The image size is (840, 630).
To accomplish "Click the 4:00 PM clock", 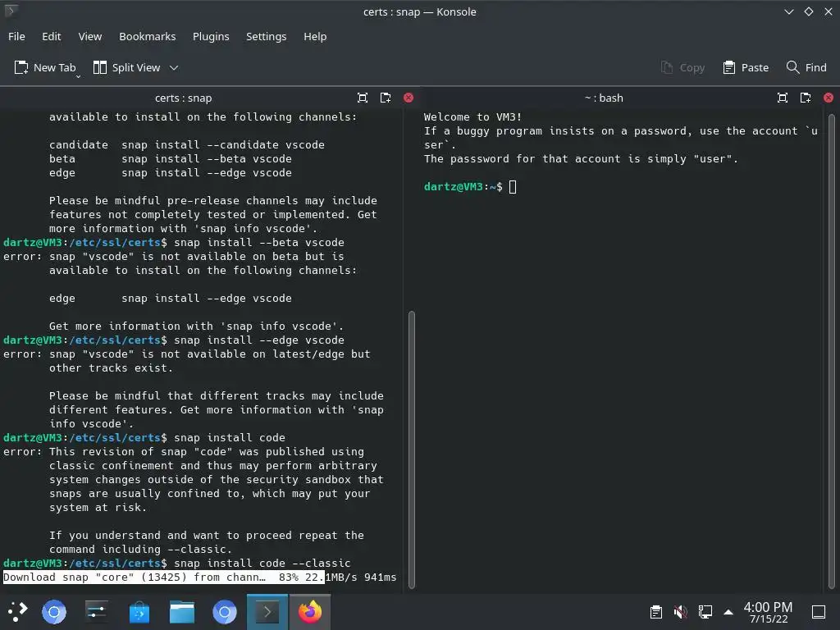I will tap(768, 612).
